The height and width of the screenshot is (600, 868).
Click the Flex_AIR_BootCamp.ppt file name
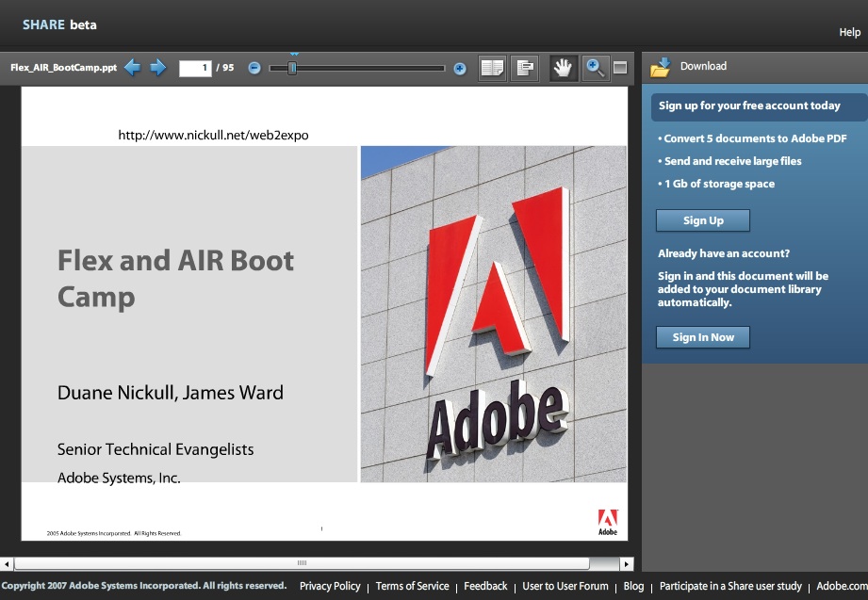64,68
